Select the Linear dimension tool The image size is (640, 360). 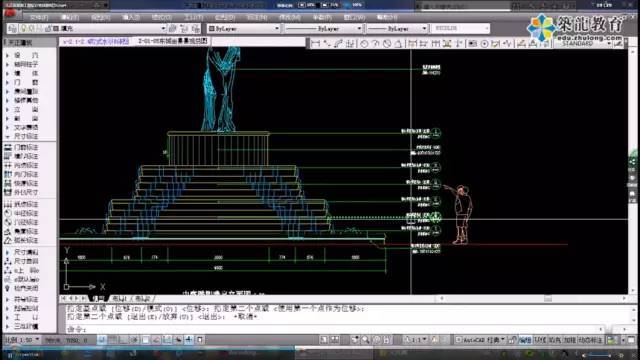(x=315, y=43)
